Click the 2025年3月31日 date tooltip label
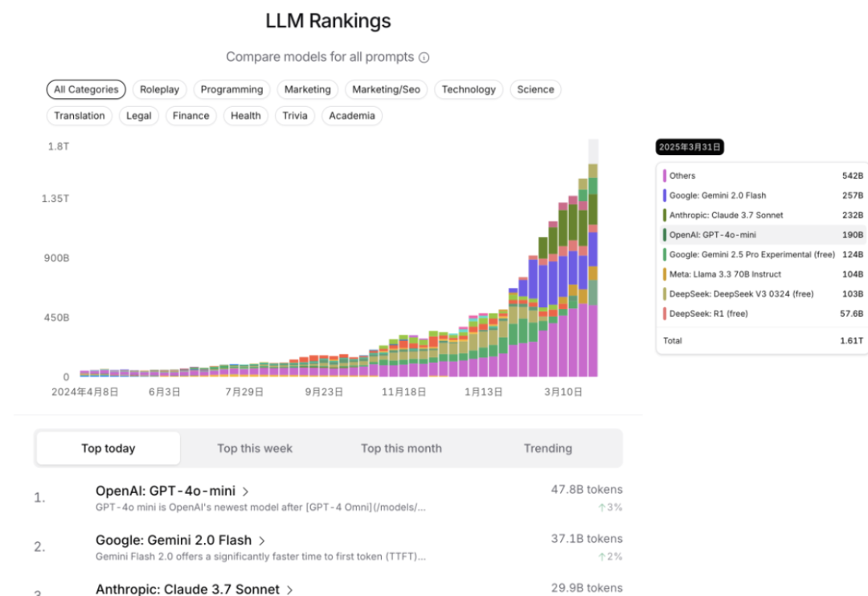 (x=690, y=146)
